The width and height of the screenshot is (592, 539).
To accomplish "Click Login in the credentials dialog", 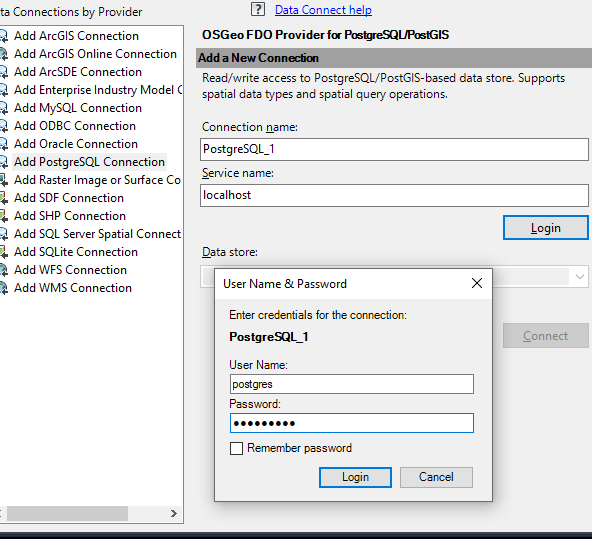I will point(355,477).
